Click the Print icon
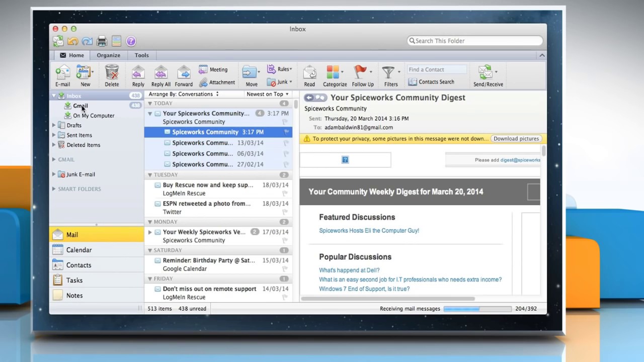644x362 pixels. [102, 41]
